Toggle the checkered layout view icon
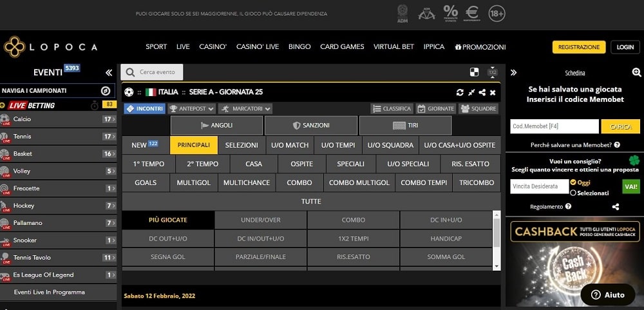The width and height of the screenshot is (644, 310). [475, 72]
